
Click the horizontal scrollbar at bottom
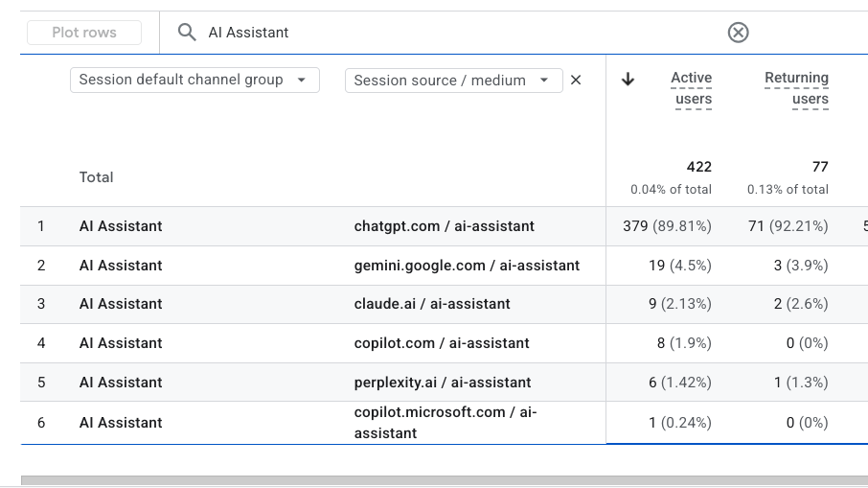(x=444, y=480)
